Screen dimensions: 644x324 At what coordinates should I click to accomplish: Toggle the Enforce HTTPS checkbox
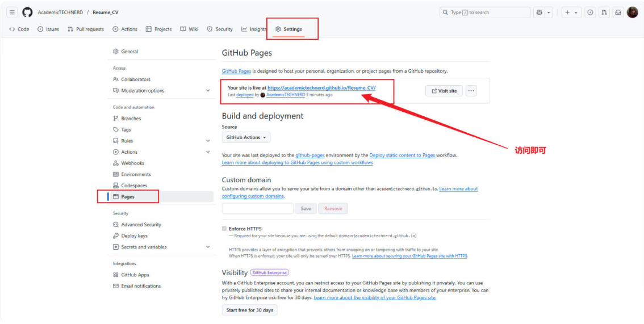point(224,229)
